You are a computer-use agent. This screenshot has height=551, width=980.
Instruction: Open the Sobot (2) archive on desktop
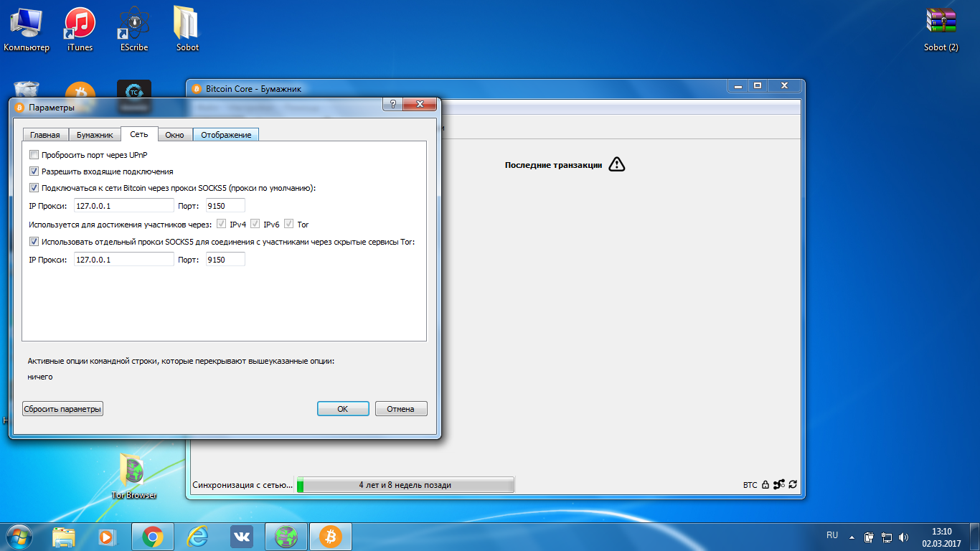pyautogui.click(x=941, y=29)
